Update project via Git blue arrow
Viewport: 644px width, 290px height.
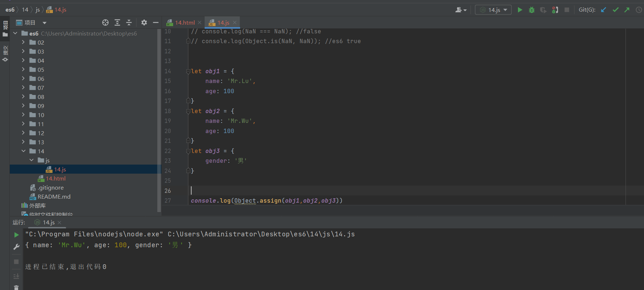[603, 10]
